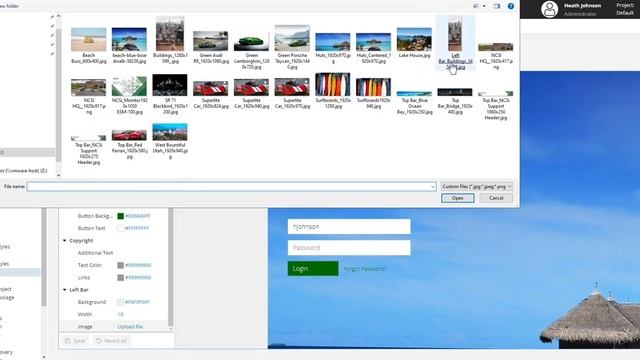Select the beach-blue-boardwalk image file
Viewport: 640px width, 360px height.
tap(129, 45)
